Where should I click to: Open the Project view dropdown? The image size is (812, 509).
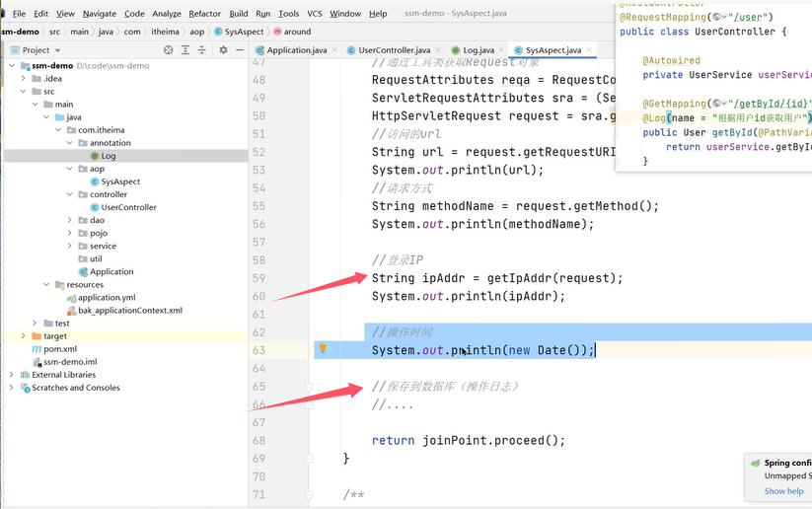(57, 50)
